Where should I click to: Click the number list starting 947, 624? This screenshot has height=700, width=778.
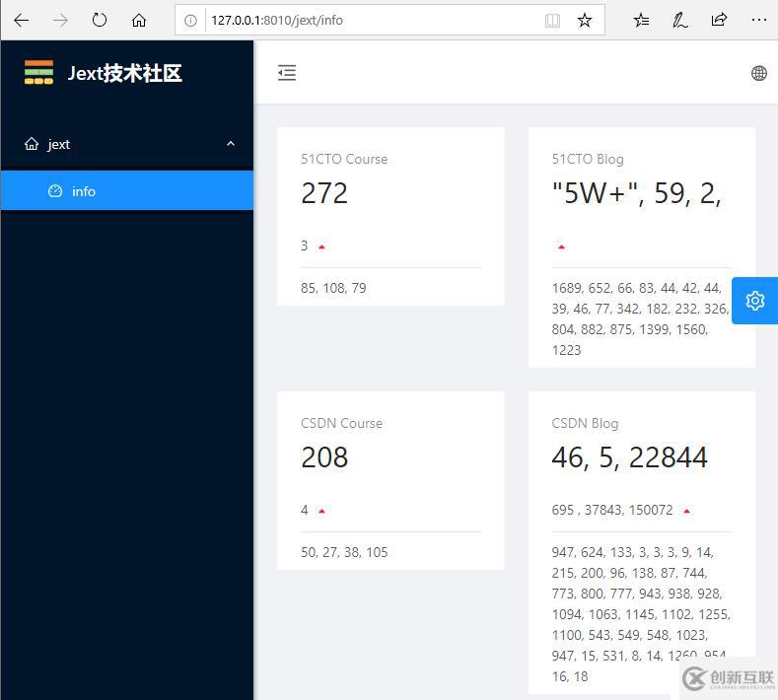(x=641, y=614)
